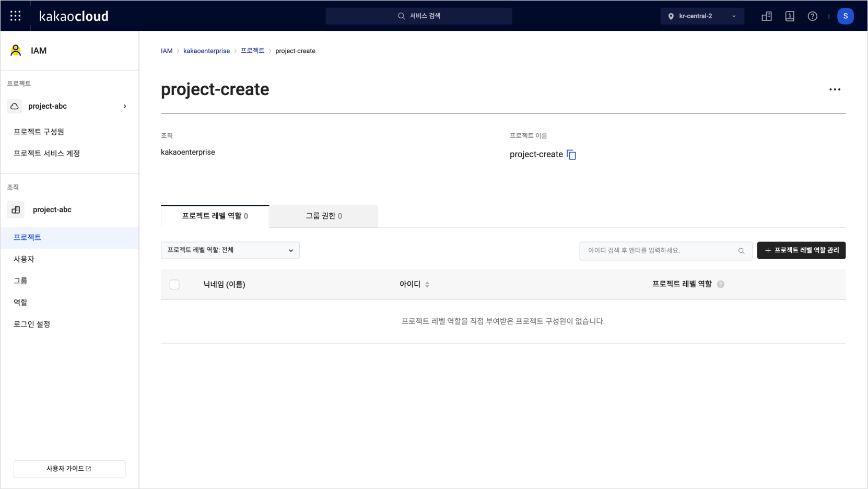
Task: Click the search magnifier in service search bar
Action: click(401, 16)
